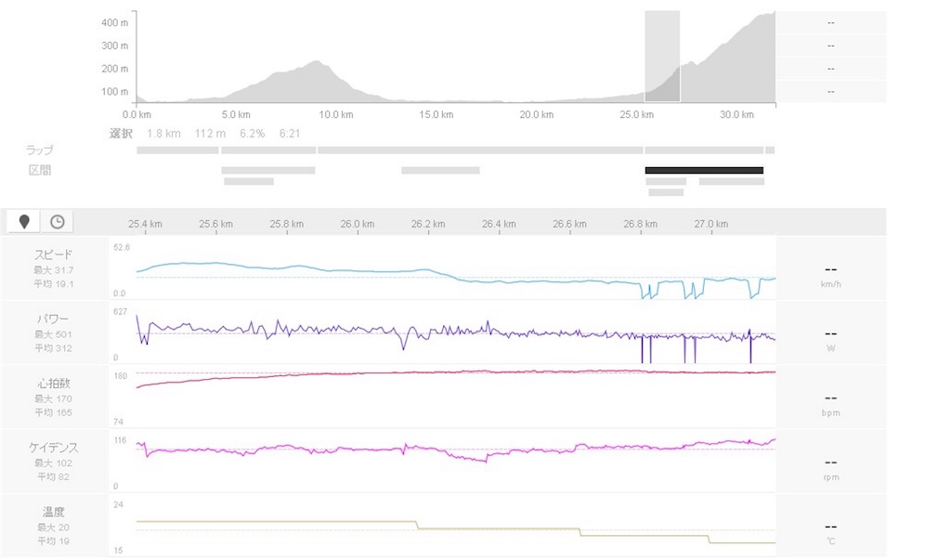Click the 6.2% gradient value
951x560 pixels.
[x=253, y=134]
